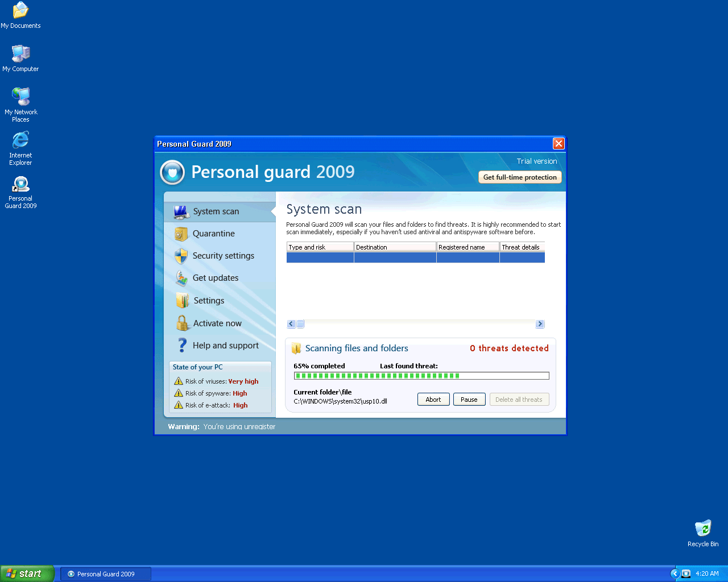The image size is (728, 582).
Task: Click the Get updates icon
Action: (181, 278)
